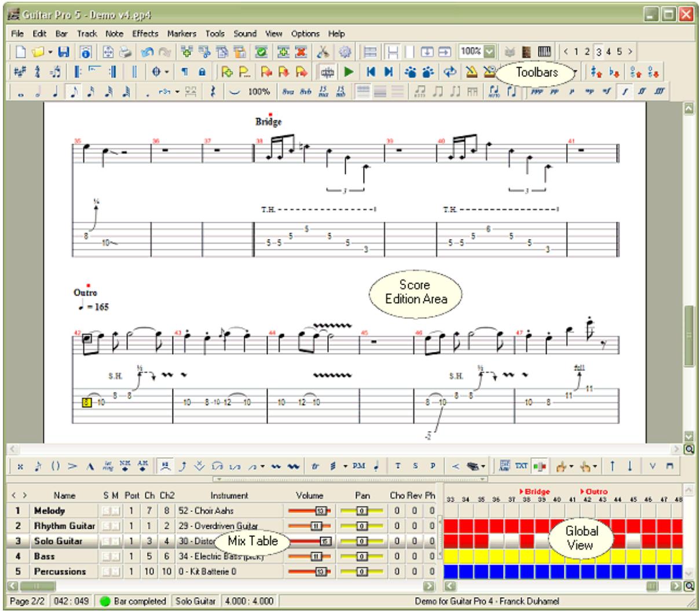Viewport: 700px width, 611px height.
Task: Toggle eighth note duration button
Action: click(75, 91)
